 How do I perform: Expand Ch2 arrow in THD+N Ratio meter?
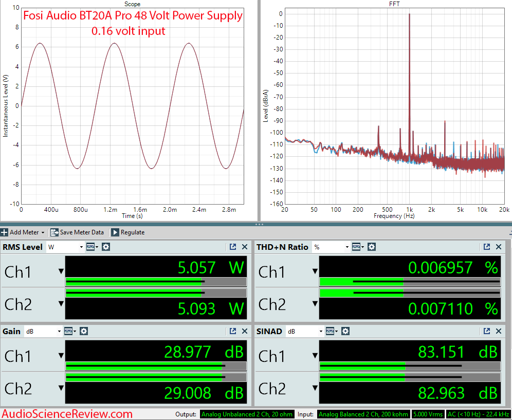click(x=315, y=303)
